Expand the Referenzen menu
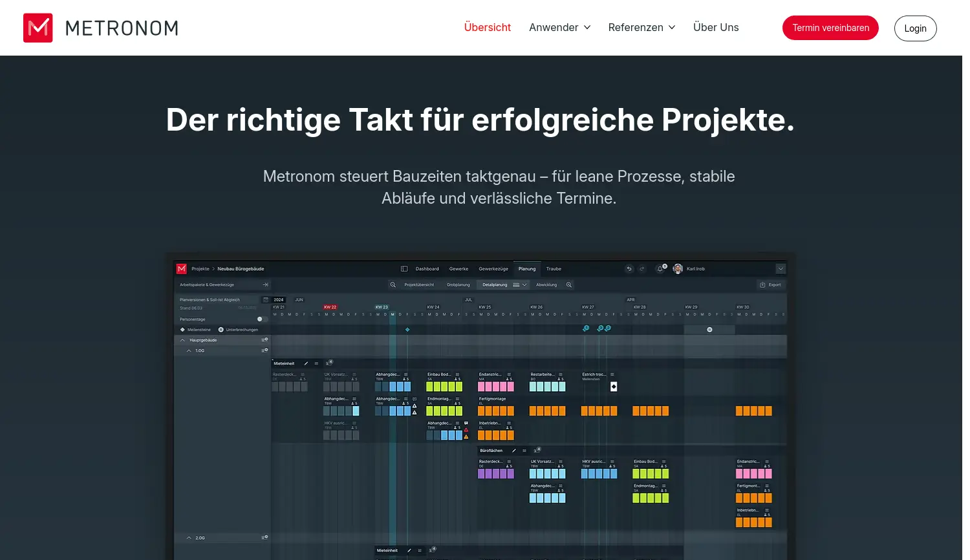The height and width of the screenshot is (560, 970). pyautogui.click(x=642, y=27)
